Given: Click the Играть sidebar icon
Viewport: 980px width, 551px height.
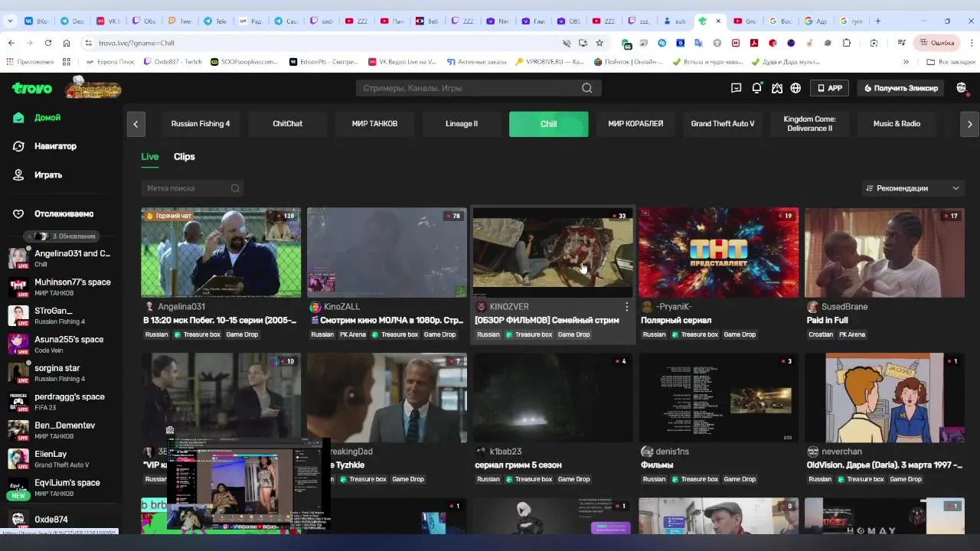Looking at the screenshot, I should [x=18, y=174].
